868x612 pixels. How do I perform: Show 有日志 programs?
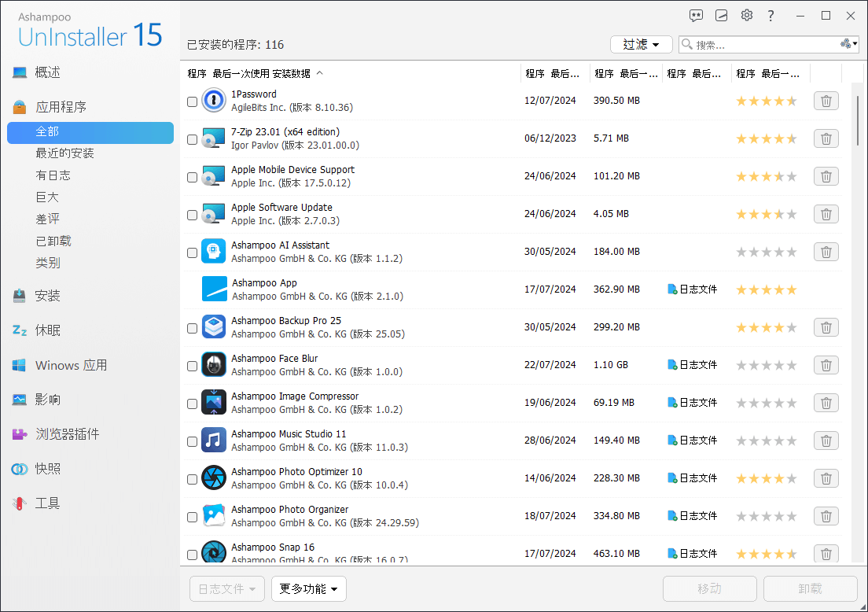coord(53,175)
